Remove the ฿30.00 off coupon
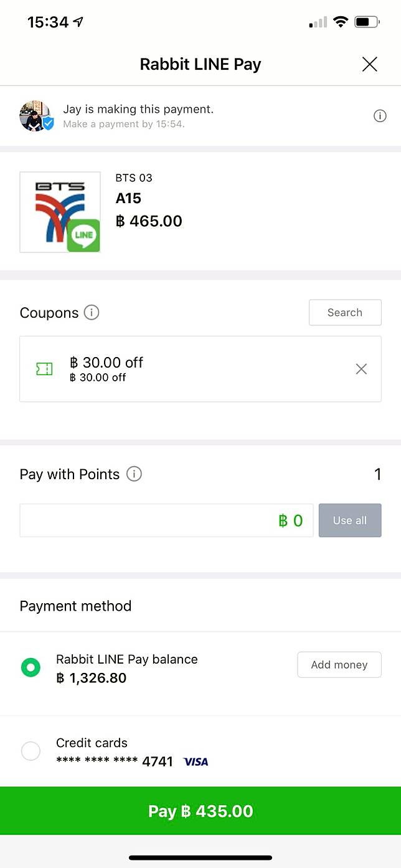401x868 pixels. 361,369
